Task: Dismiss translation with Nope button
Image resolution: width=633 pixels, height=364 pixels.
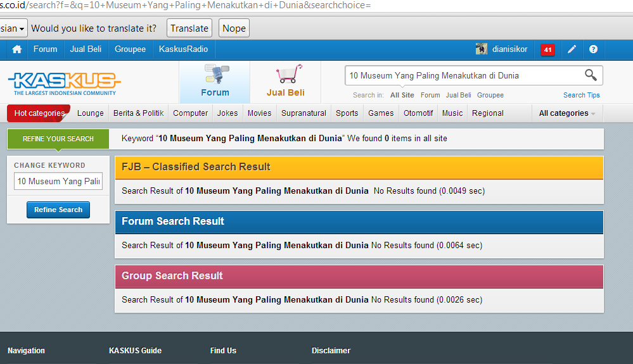Action: [234, 28]
